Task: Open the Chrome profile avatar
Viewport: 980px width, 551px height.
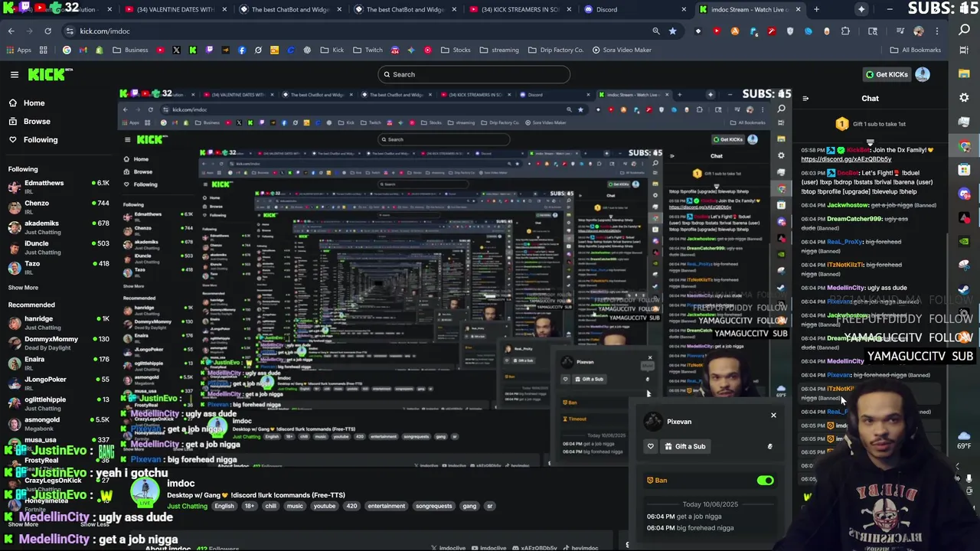Action: [918, 31]
